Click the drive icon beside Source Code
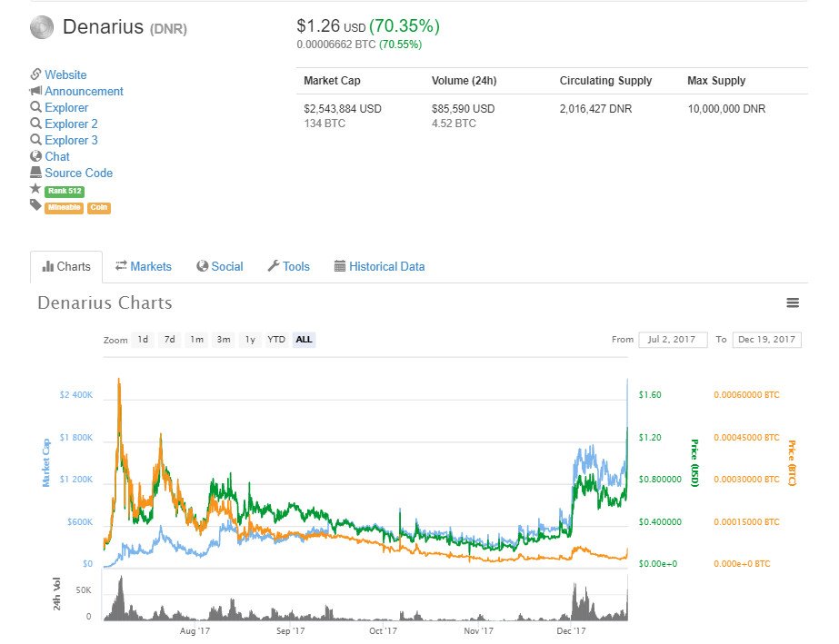839x644 pixels. (x=35, y=173)
